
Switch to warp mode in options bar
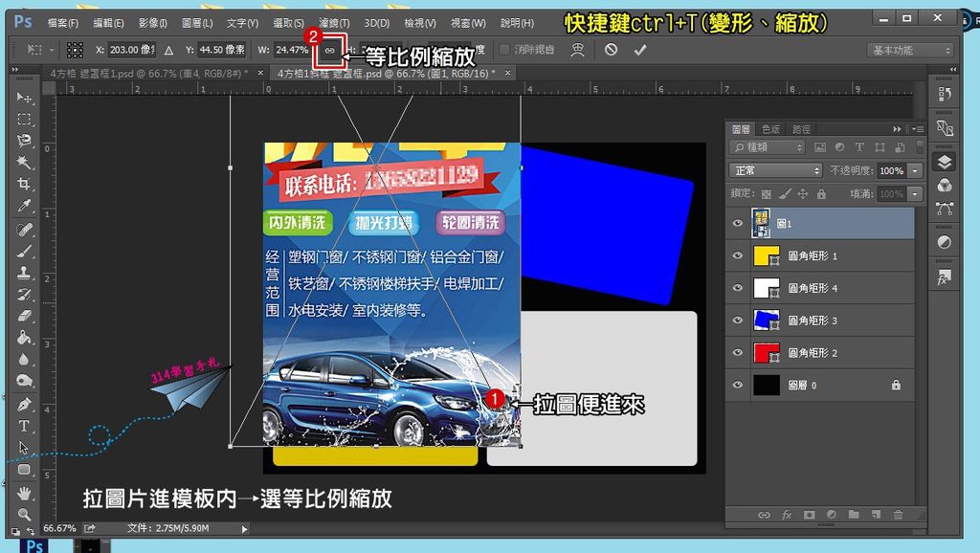(x=577, y=50)
